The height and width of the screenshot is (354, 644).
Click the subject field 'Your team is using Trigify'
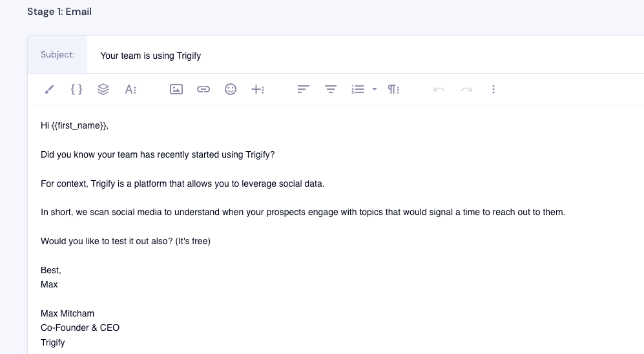click(x=366, y=56)
